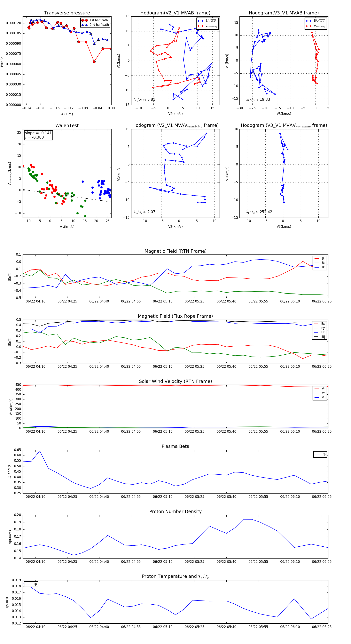Select the 'Vt' legend entry
The image size is (351, 644).
tap(320, 393)
